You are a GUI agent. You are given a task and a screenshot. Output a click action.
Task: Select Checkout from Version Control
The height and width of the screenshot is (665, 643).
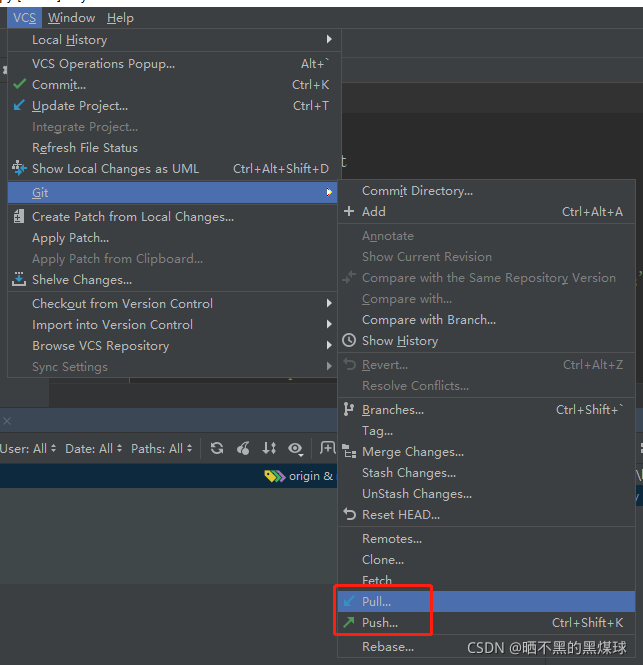(173, 303)
